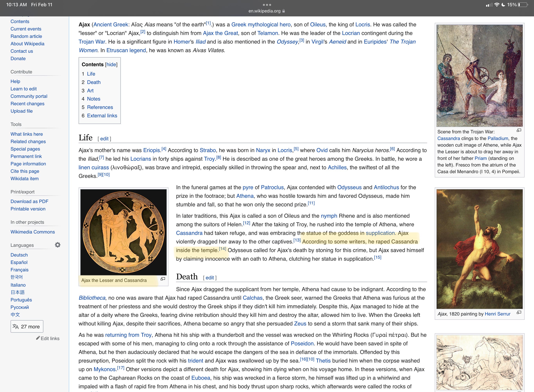The height and width of the screenshot is (392, 534).
Task: Click the pencil icon next to Edit links
Action: (38, 338)
